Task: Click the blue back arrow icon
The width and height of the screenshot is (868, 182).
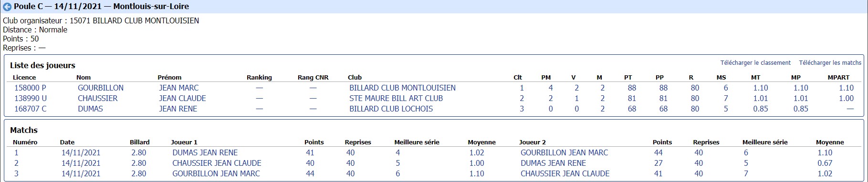Action: (7, 7)
